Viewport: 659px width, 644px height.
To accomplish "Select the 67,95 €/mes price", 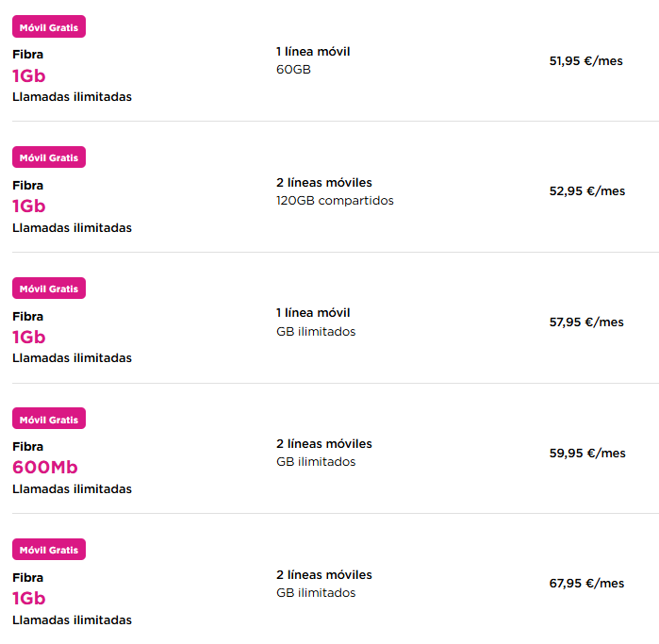I will point(586,584).
